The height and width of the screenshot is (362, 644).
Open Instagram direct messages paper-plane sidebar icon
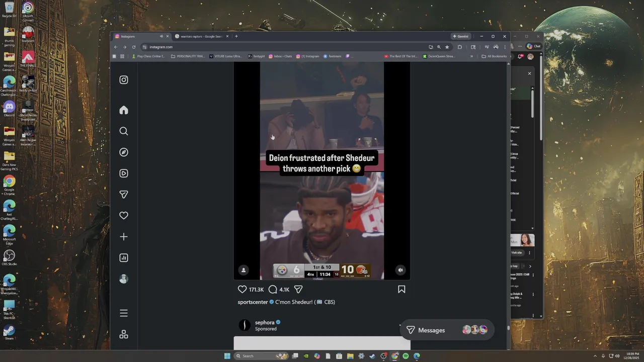click(124, 195)
